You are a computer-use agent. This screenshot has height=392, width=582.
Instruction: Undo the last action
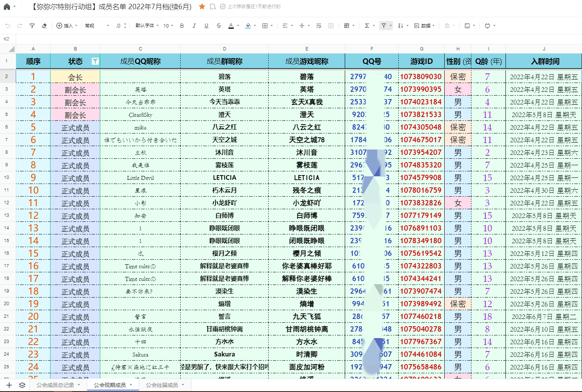point(8,26)
